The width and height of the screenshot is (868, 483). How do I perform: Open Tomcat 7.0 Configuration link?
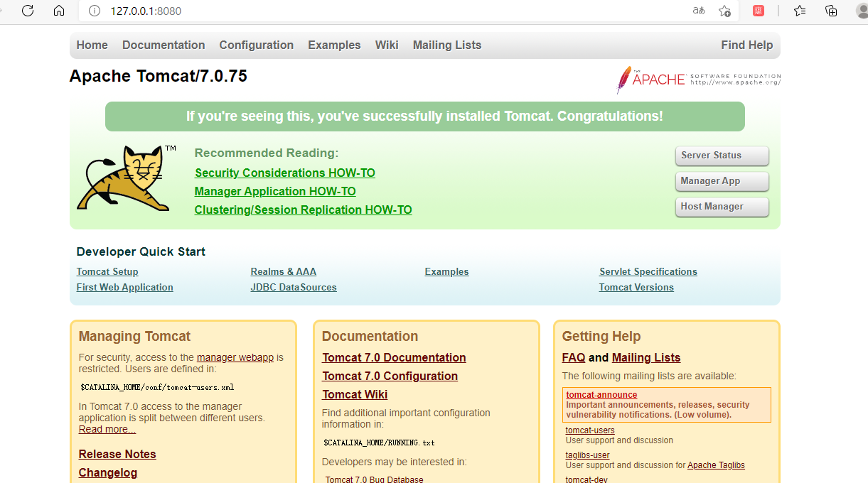pyautogui.click(x=390, y=376)
